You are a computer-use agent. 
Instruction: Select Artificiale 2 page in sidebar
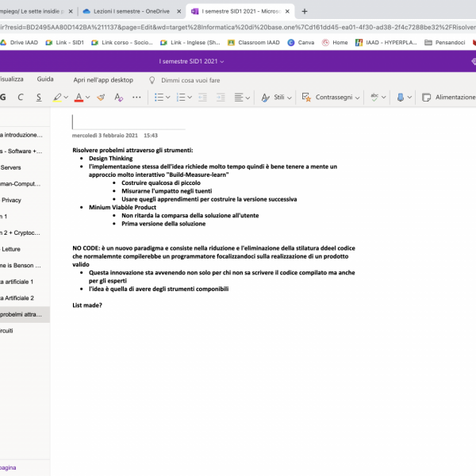coord(25,298)
